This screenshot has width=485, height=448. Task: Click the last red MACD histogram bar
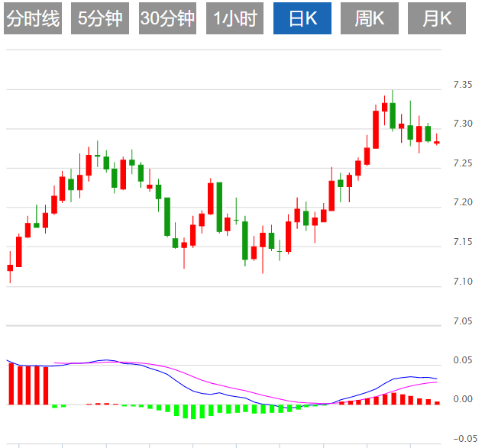point(437,403)
